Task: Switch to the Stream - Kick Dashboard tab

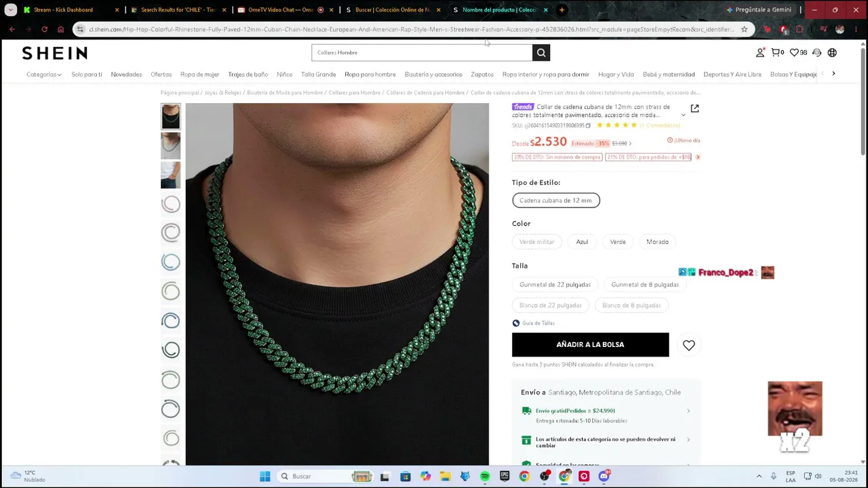Action: [x=72, y=10]
